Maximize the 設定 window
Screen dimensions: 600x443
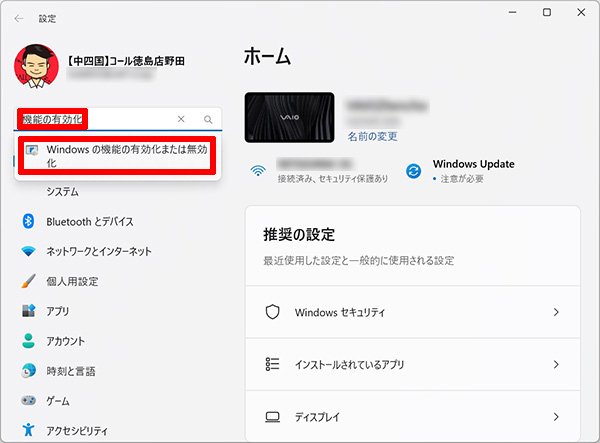[x=547, y=12]
